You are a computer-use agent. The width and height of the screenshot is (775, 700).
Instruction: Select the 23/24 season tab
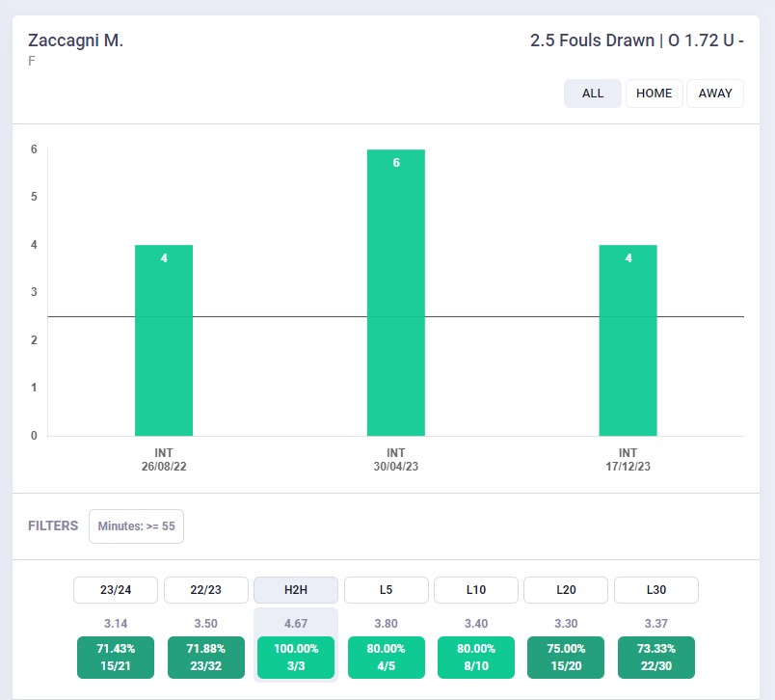pyautogui.click(x=116, y=590)
